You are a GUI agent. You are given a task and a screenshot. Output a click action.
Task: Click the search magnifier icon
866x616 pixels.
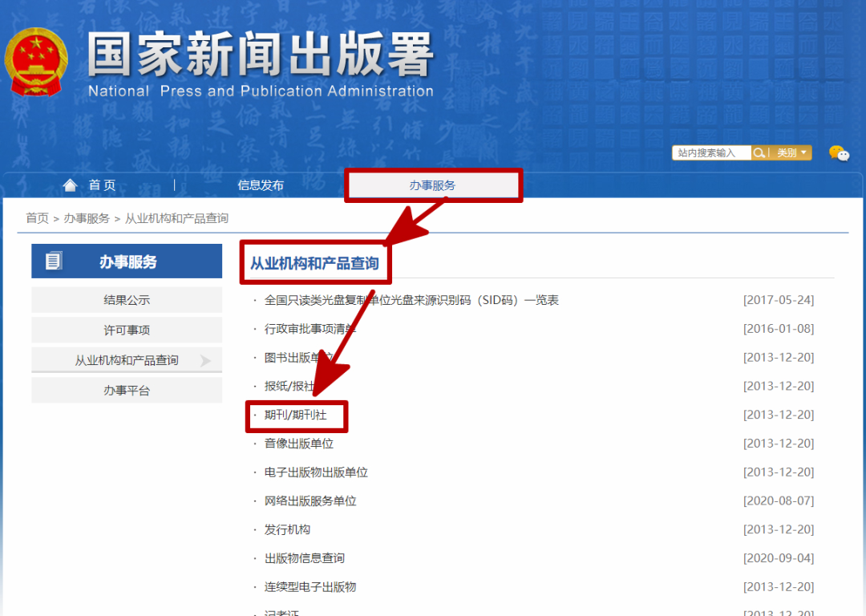[x=759, y=152]
